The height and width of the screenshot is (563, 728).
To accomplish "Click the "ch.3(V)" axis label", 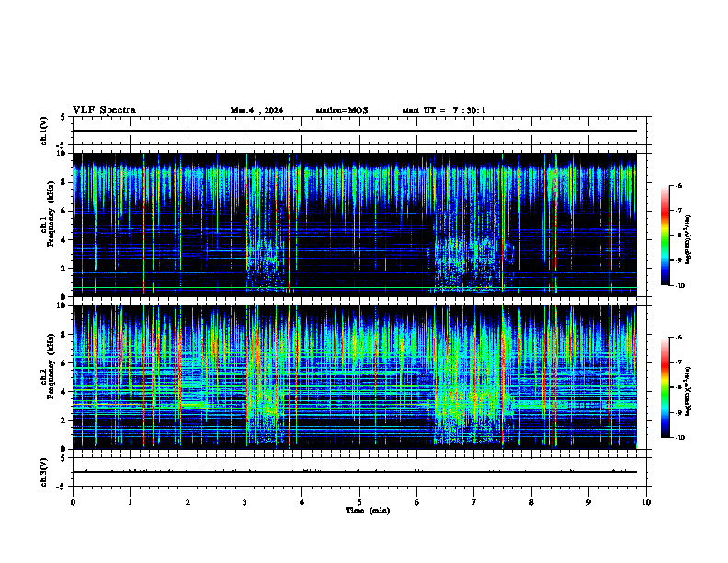I will pyautogui.click(x=43, y=472).
